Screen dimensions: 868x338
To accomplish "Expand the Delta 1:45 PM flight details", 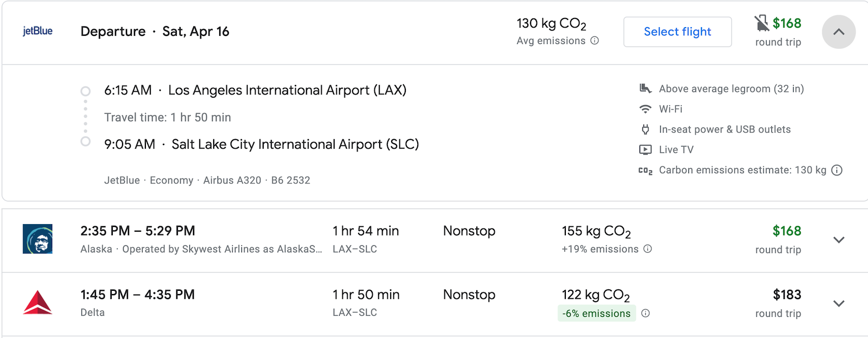I will (839, 303).
